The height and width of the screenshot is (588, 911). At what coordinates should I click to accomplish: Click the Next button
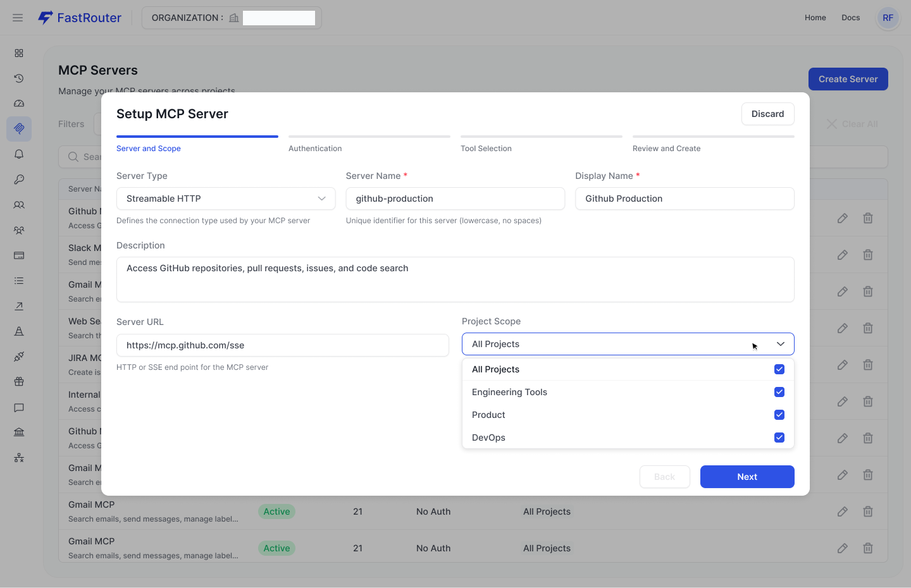(747, 477)
